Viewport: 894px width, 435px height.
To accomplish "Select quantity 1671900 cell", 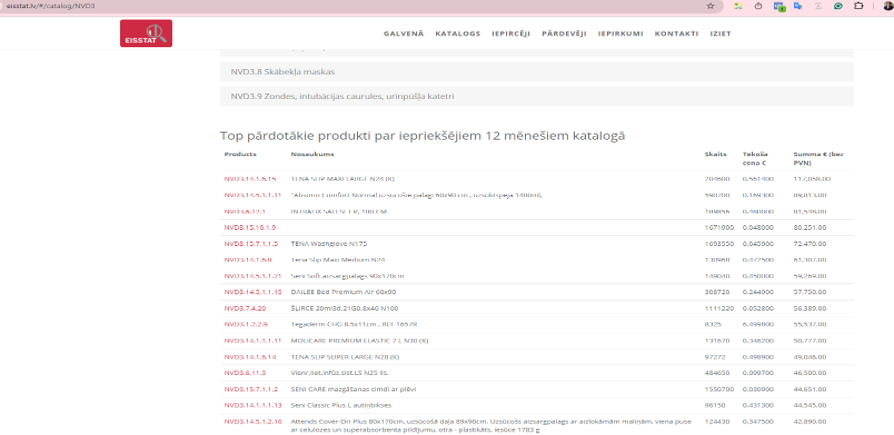I will pos(719,227).
